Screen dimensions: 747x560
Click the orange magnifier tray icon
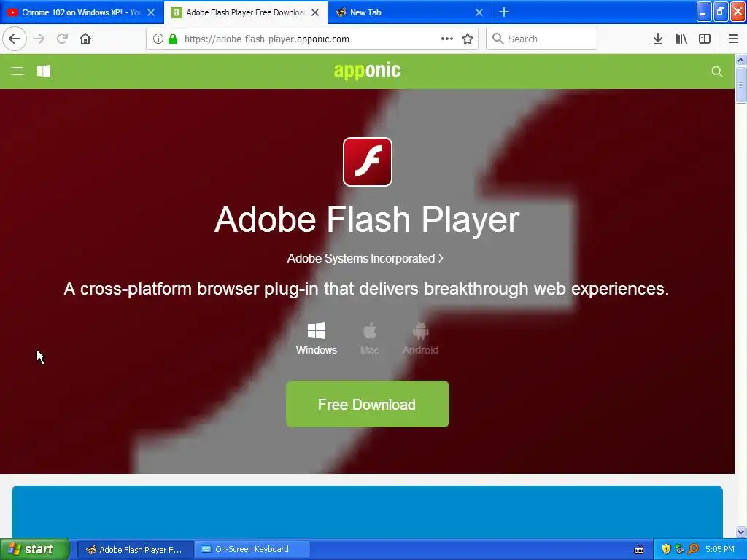point(693,549)
